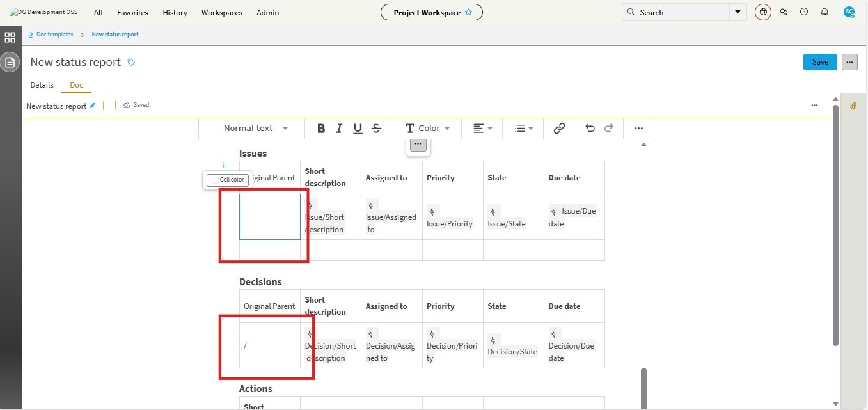Expand the list formatting dropdown

click(524, 129)
